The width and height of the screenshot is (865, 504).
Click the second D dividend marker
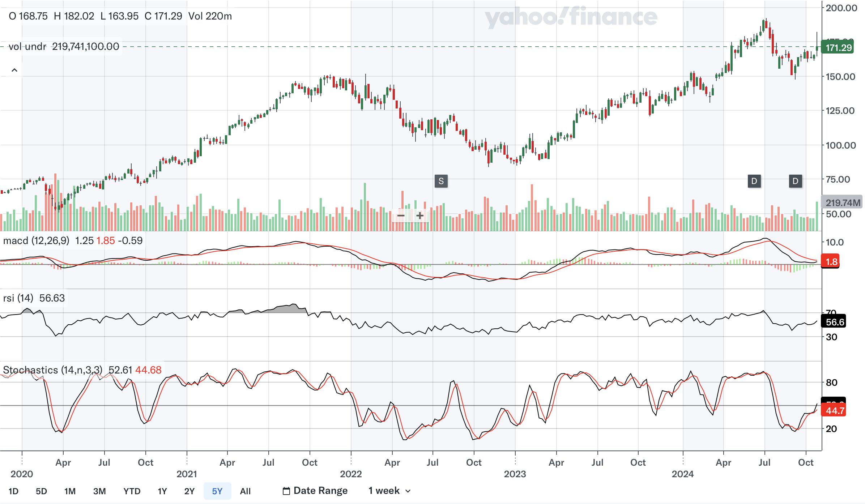point(795,181)
